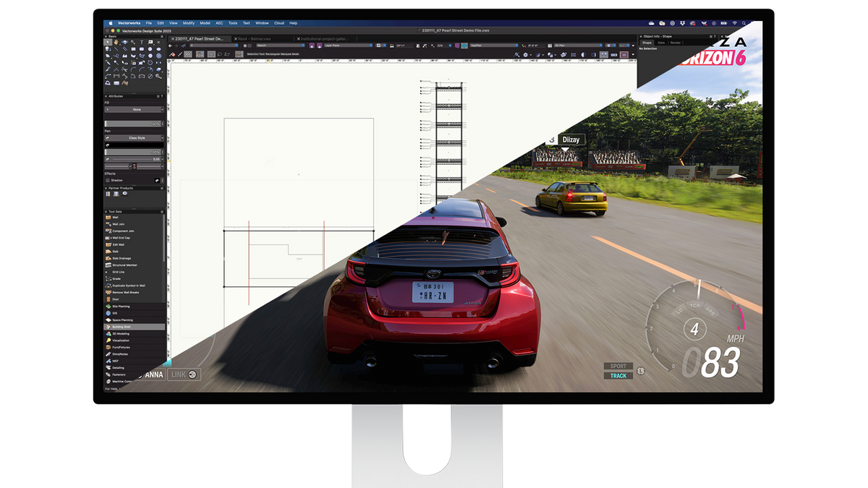Choose the Door tool
868x488 pixels.
click(x=133, y=299)
